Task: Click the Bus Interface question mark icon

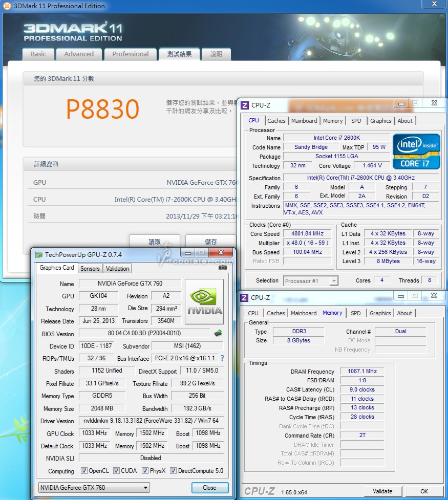Action: (x=222, y=358)
